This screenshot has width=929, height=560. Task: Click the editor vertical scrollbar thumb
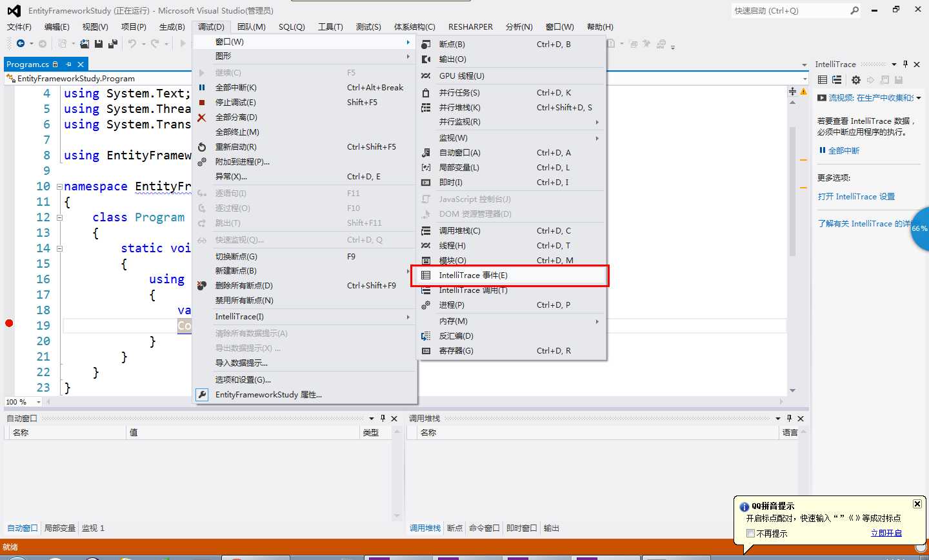pos(793,190)
